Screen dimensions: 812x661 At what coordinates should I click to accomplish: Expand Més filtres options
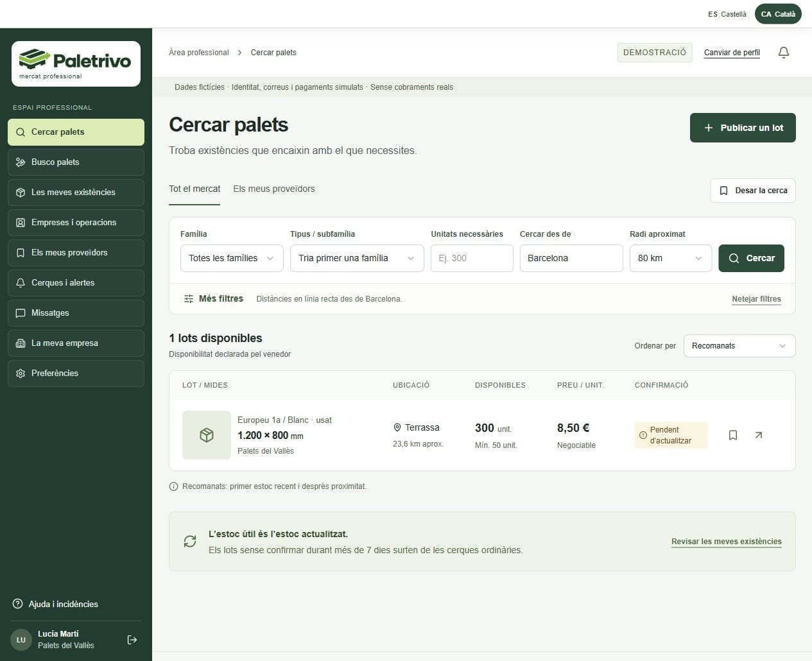213,298
